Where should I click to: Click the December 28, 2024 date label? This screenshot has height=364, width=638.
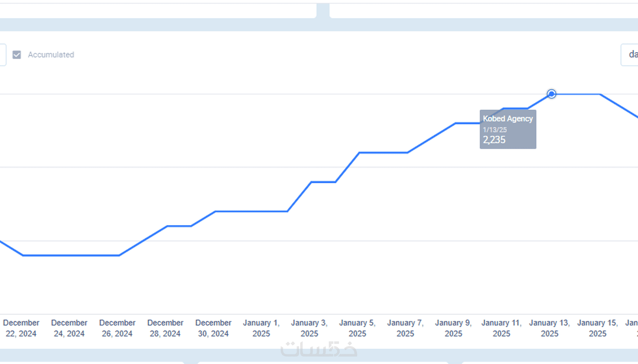coord(165,328)
